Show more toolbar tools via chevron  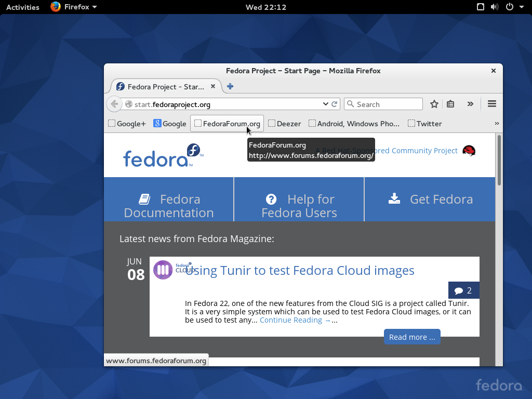point(470,104)
